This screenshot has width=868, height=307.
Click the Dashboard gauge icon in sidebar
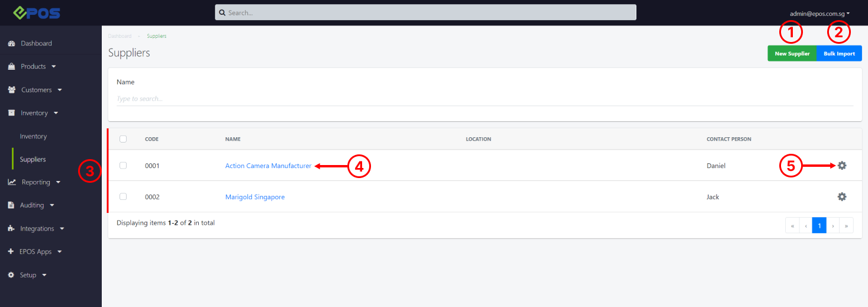11,43
